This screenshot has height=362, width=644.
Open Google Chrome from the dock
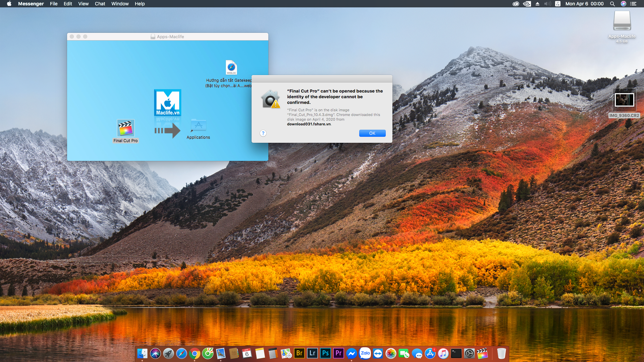[x=195, y=353]
